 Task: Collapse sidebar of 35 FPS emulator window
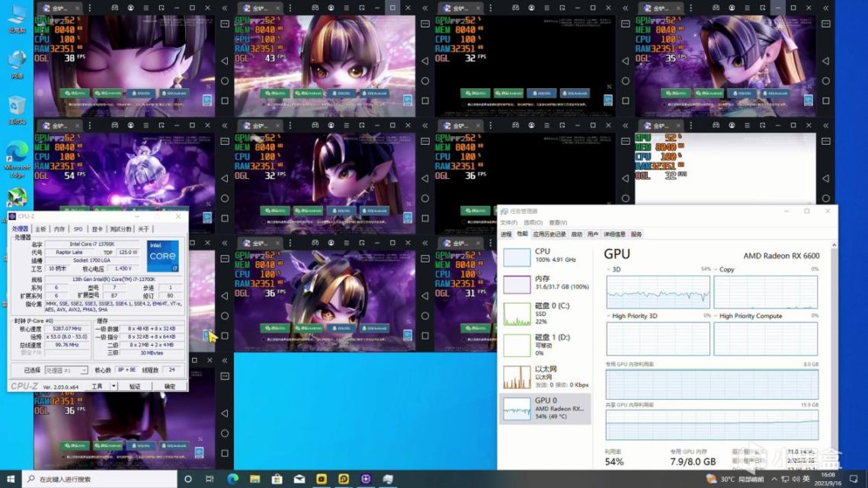pyautogui.click(x=826, y=8)
